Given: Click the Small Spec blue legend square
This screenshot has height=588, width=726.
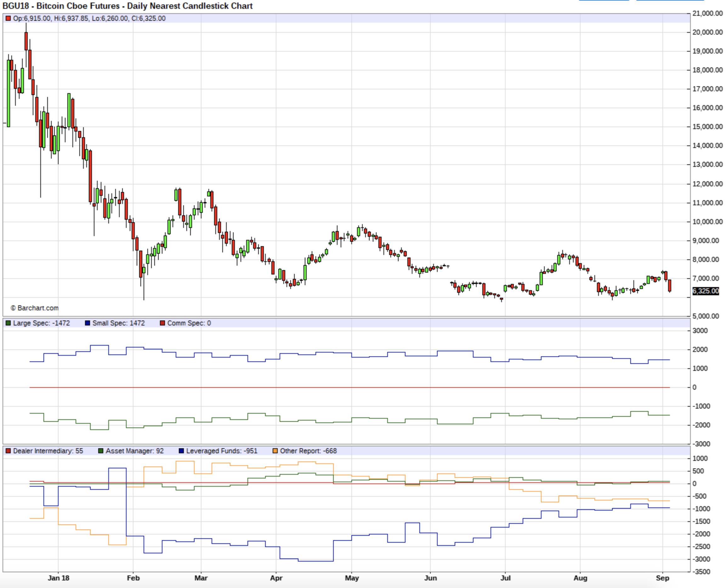Looking at the screenshot, I should point(88,323).
